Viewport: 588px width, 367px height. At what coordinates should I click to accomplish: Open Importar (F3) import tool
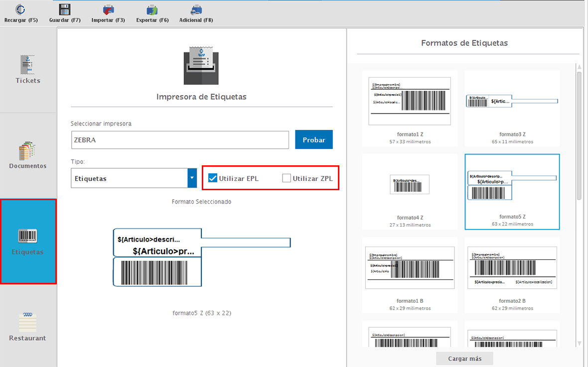point(108,10)
